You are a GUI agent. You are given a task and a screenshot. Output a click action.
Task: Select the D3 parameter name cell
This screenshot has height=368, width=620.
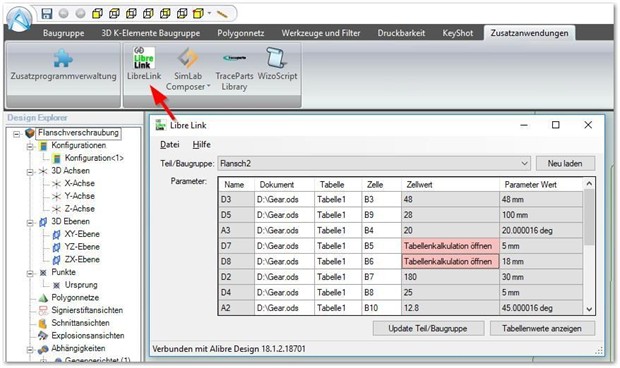click(236, 199)
